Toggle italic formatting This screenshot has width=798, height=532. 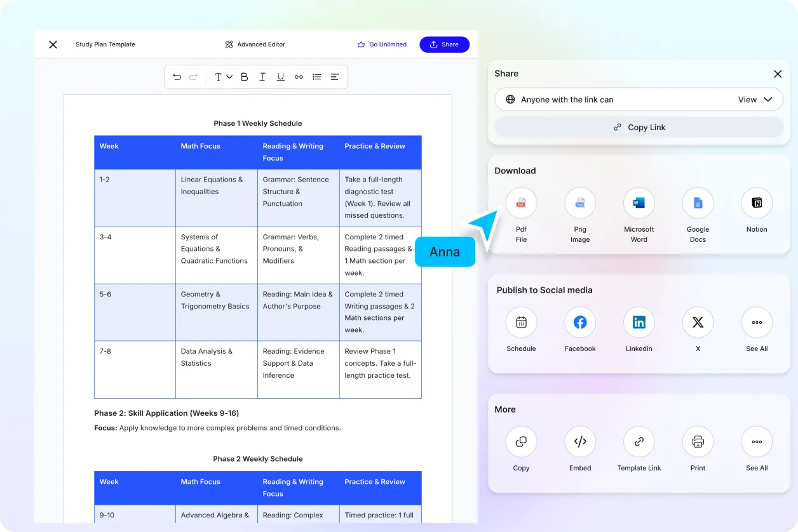(262, 77)
